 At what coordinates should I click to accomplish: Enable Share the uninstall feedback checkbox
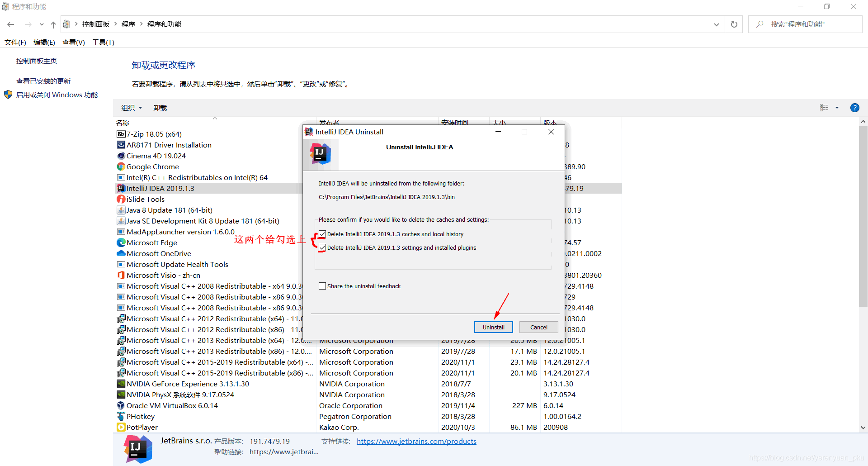point(322,286)
